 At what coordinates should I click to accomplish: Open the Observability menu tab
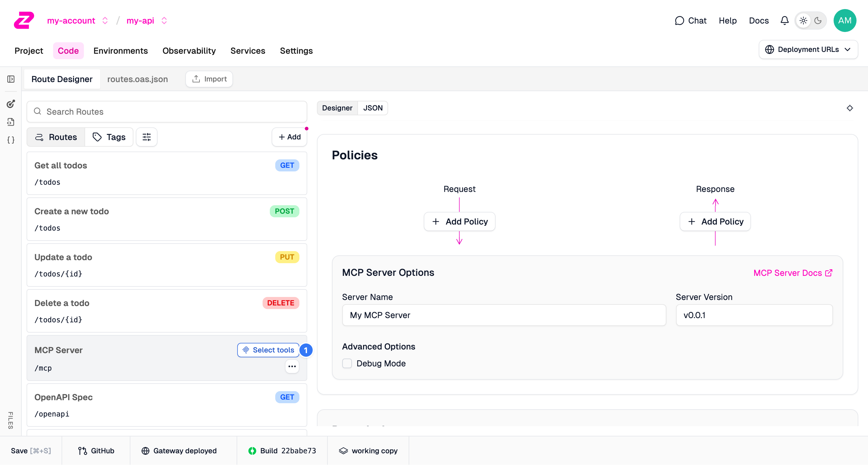pyautogui.click(x=189, y=50)
